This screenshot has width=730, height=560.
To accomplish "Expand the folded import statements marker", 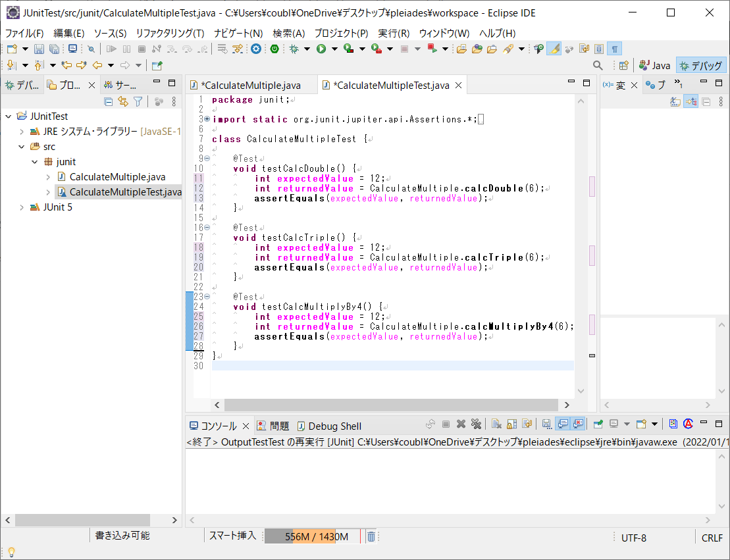I will coord(207,119).
